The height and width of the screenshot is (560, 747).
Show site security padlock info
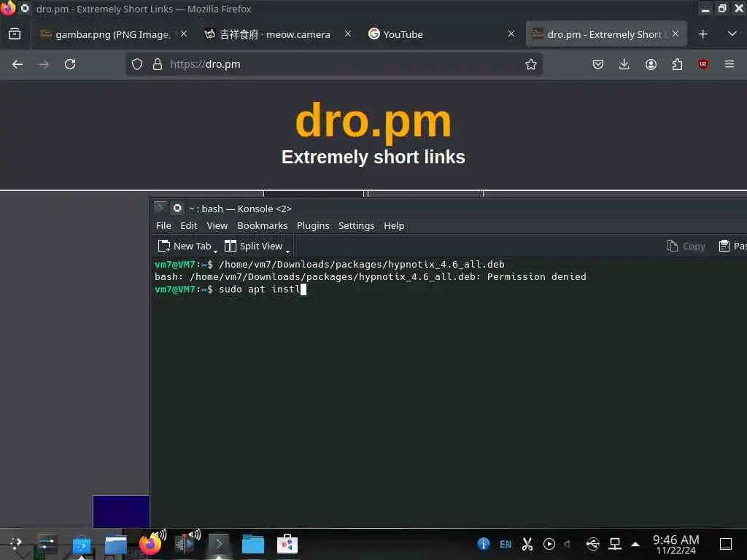[158, 64]
